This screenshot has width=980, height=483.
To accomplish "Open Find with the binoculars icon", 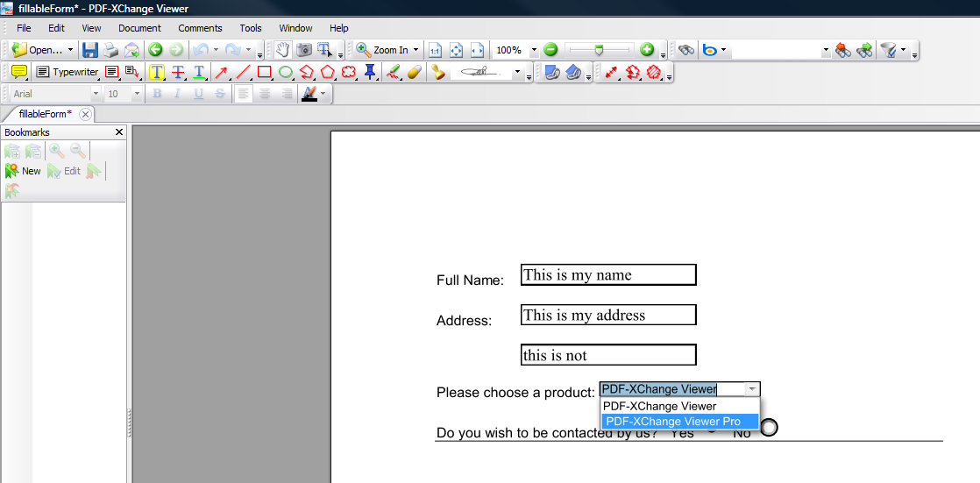I will (x=687, y=50).
